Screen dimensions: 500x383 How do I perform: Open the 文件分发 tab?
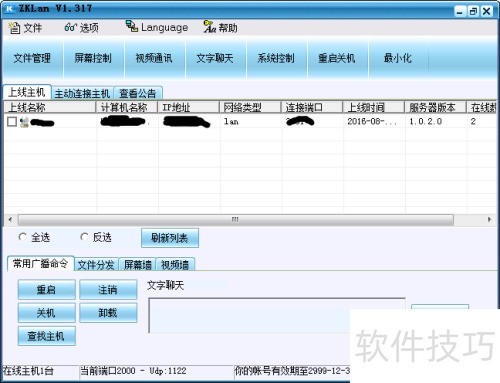pos(96,265)
